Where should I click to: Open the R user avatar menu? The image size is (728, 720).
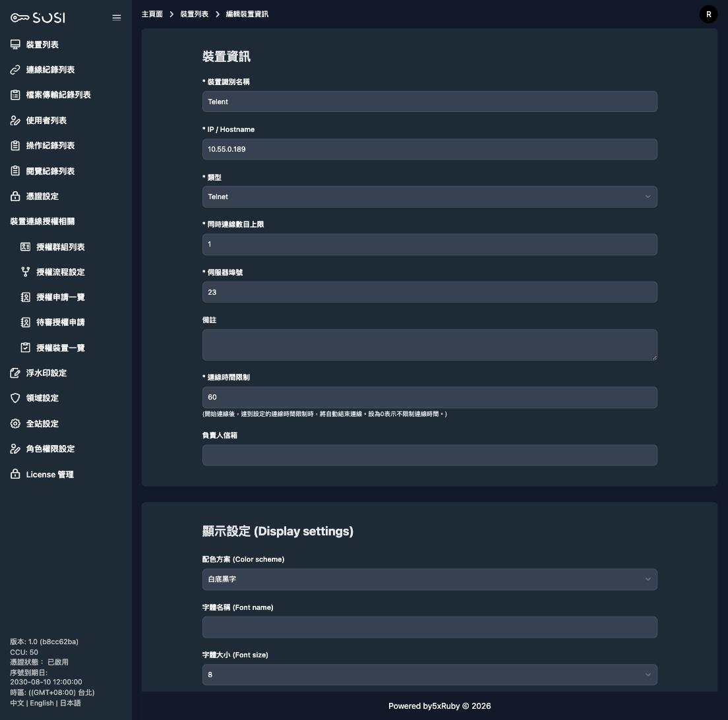[708, 15]
